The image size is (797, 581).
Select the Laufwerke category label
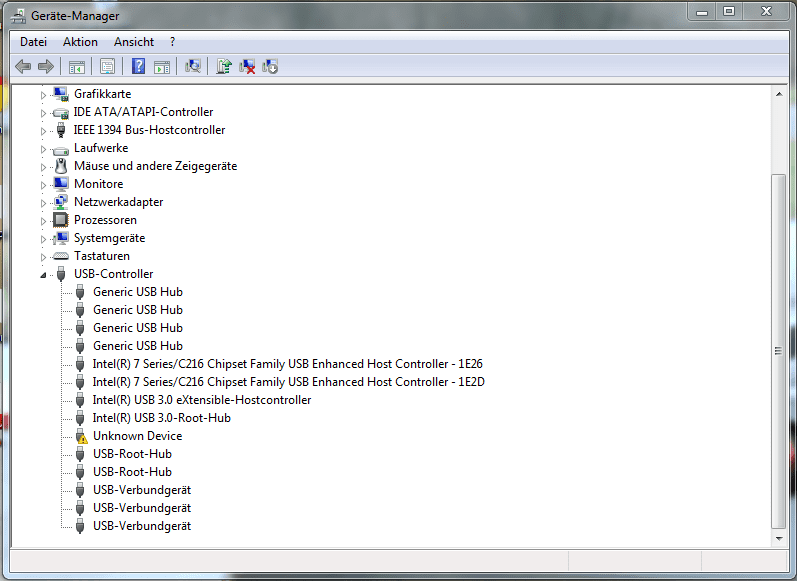(101, 148)
